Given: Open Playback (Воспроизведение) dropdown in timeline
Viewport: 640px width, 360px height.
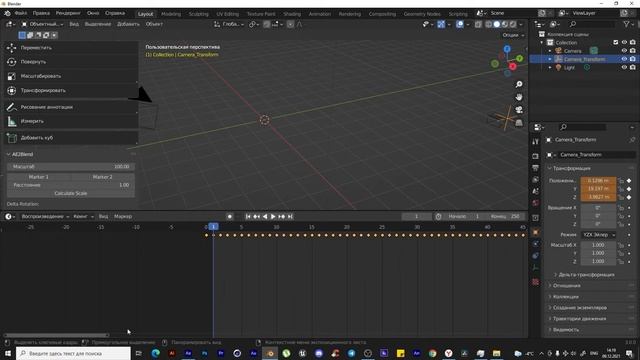Looking at the screenshot, I should (x=45, y=217).
